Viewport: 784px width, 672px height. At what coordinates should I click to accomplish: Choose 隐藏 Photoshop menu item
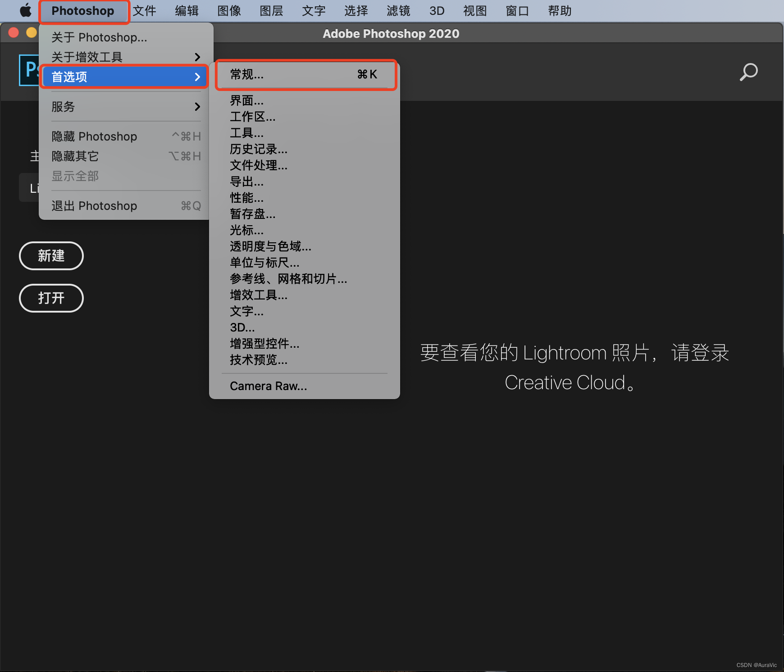click(126, 136)
